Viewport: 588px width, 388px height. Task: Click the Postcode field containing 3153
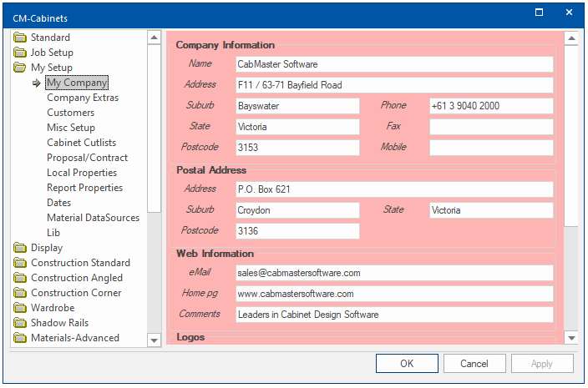(297, 148)
